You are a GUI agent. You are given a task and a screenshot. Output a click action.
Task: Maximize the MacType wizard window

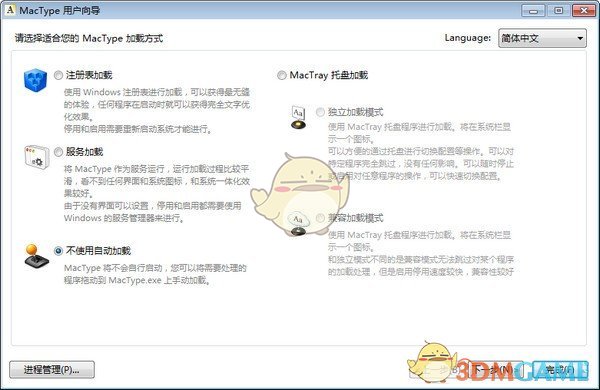[558, 11]
